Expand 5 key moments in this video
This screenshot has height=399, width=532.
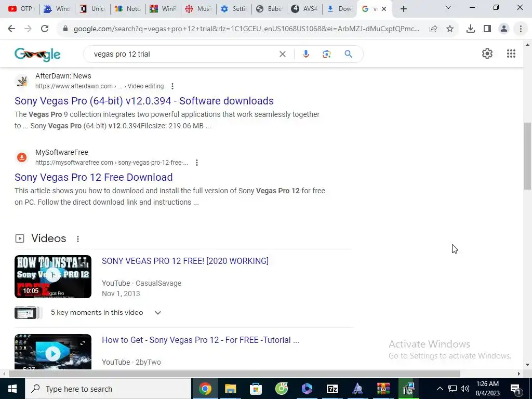coord(158,313)
